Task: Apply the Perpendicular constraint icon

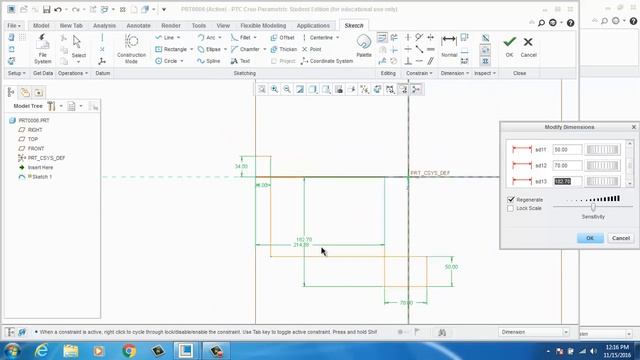Action: tap(408, 61)
